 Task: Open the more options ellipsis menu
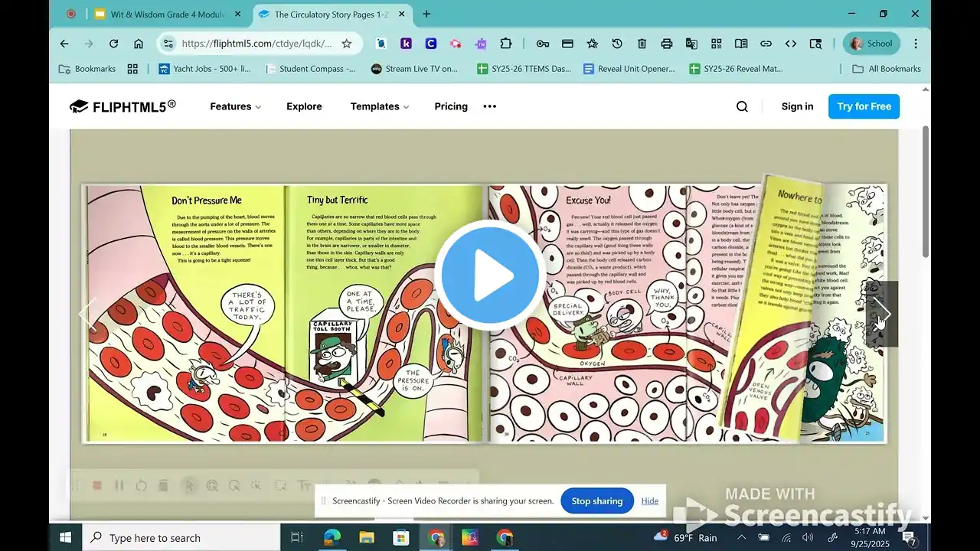pos(490,106)
